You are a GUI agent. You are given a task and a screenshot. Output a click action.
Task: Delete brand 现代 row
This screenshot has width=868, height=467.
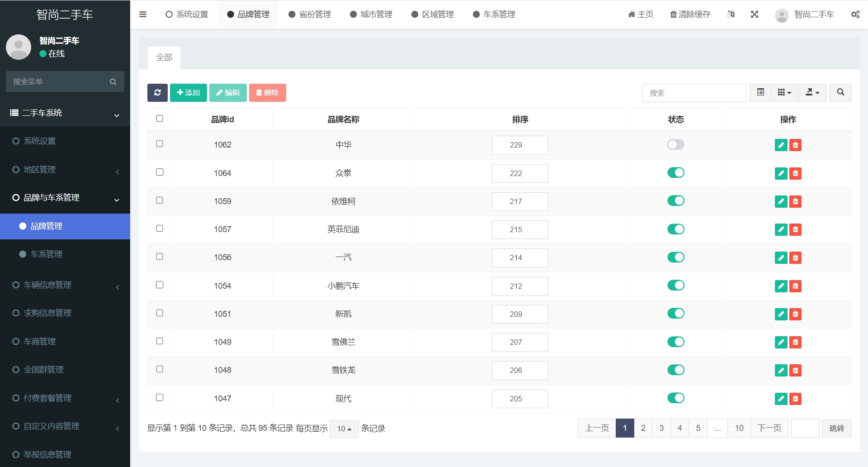pos(795,399)
